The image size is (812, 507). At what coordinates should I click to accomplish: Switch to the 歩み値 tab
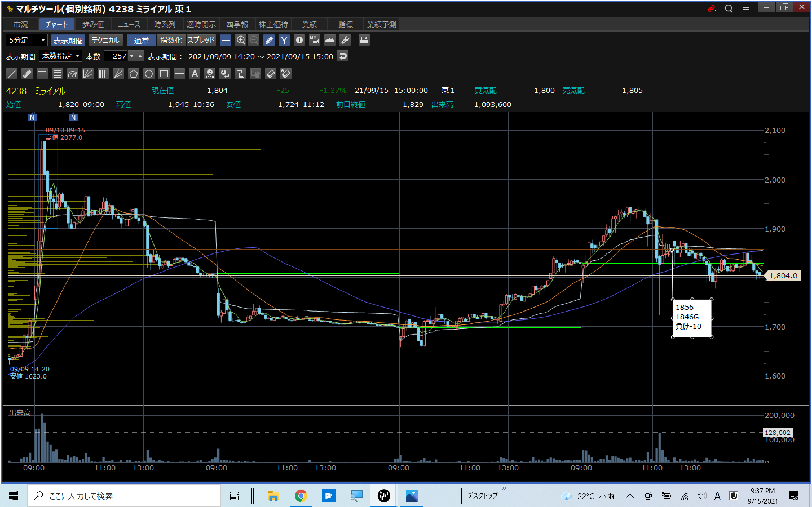(93, 25)
